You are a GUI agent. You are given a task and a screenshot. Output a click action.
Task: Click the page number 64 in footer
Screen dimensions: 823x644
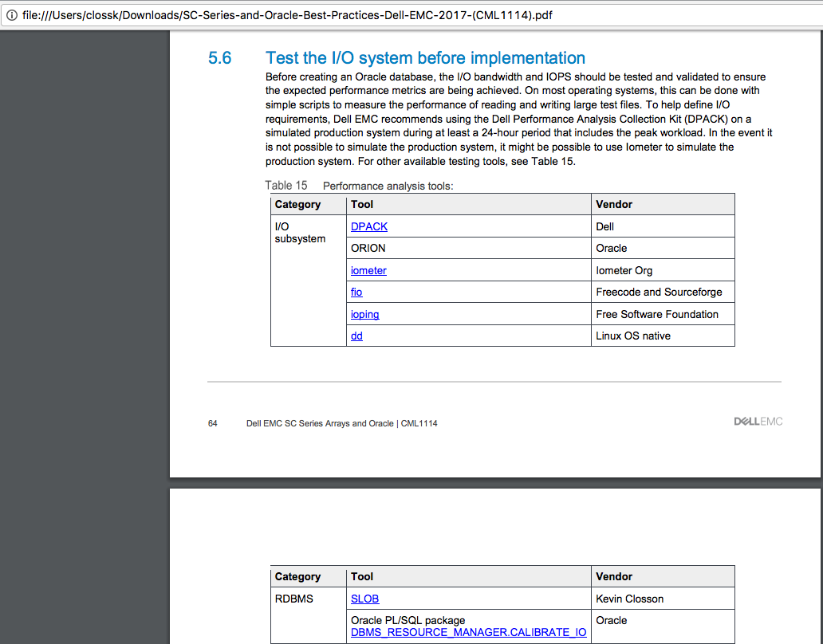(x=213, y=423)
